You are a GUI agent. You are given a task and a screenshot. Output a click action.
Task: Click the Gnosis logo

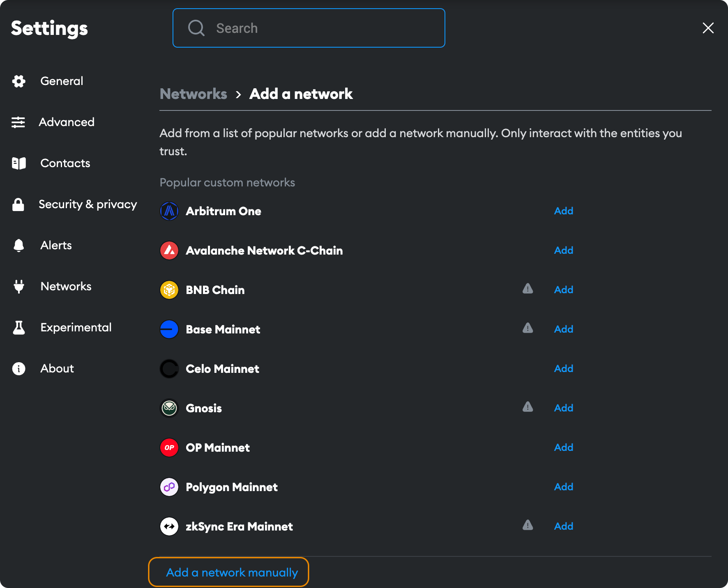click(169, 408)
